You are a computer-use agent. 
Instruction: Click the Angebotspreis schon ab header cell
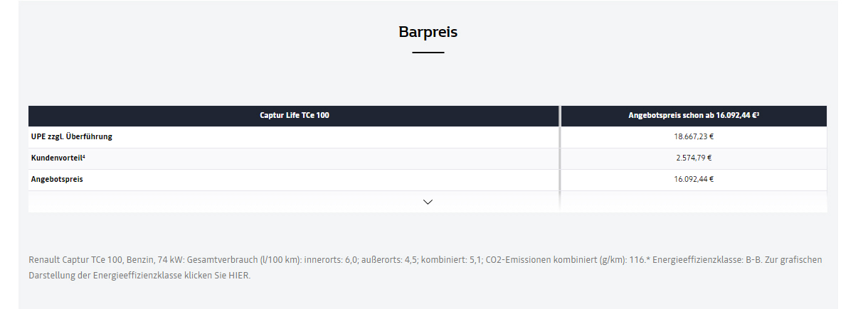694,115
